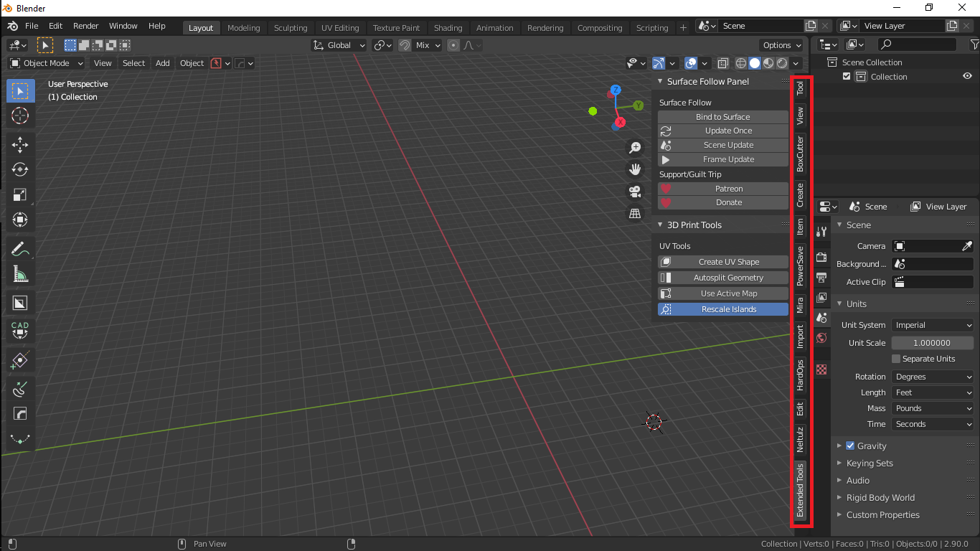Image resolution: width=980 pixels, height=551 pixels.
Task: Click the zoom magnifier viewport icon
Action: (635, 148)
